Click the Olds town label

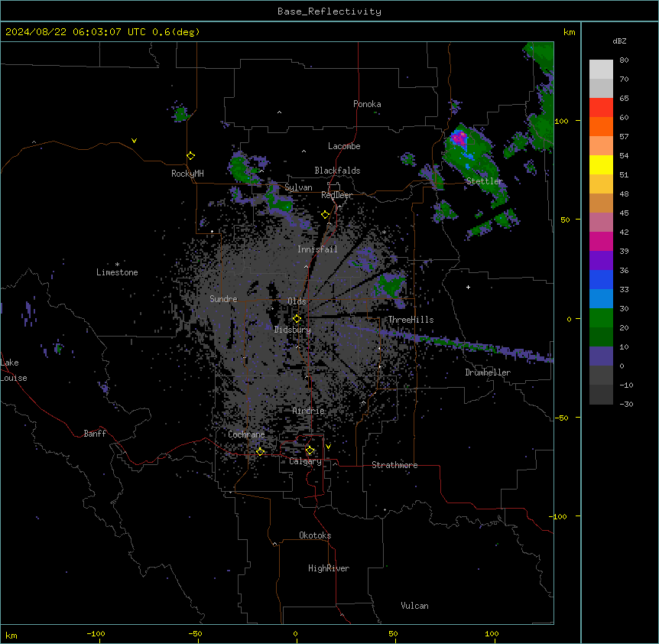[x=297, y=301]
